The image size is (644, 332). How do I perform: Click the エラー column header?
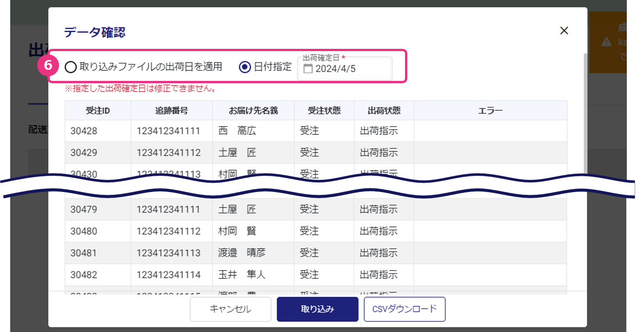tap(490, 111)
